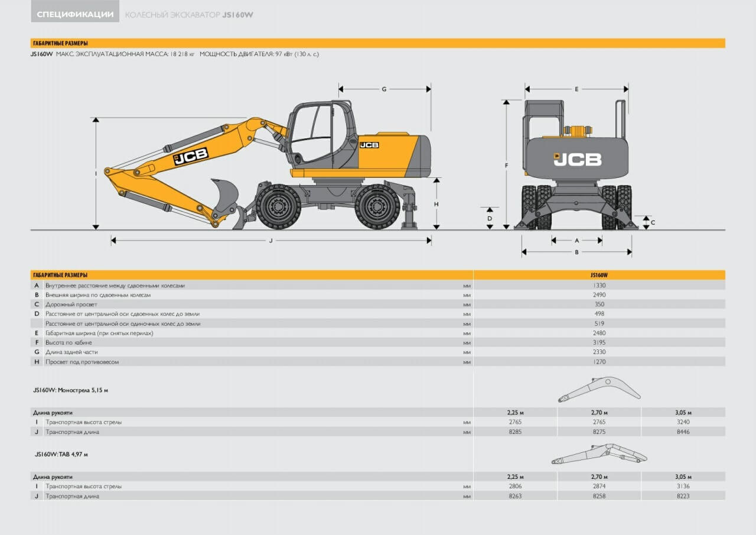Viewport: 756px width, 535px height.
Task: Click the value 8263
Action: point(515,497)
